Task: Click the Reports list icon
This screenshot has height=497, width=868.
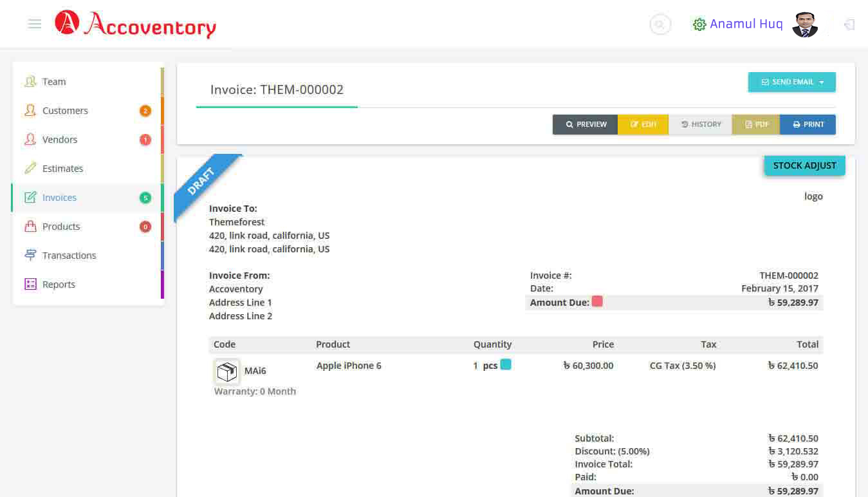Action: pyautogui.click(x=30, y=284)
